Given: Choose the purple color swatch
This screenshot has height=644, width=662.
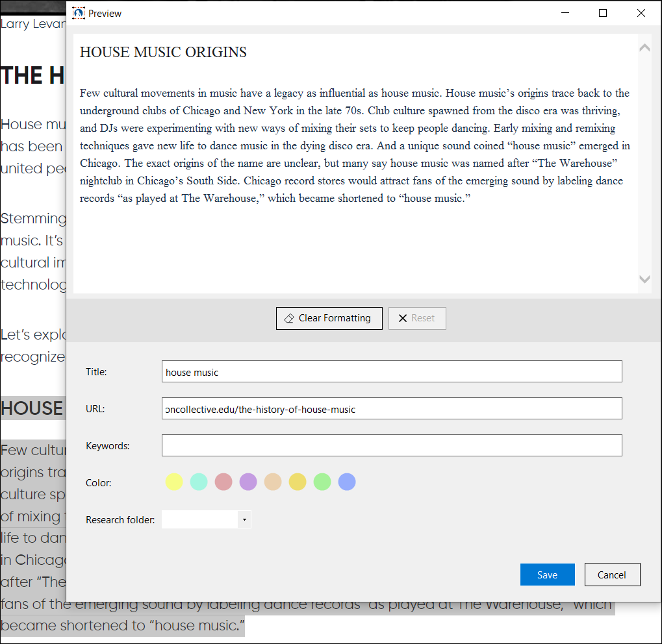Looking at the screenshot, I should 248,482.
